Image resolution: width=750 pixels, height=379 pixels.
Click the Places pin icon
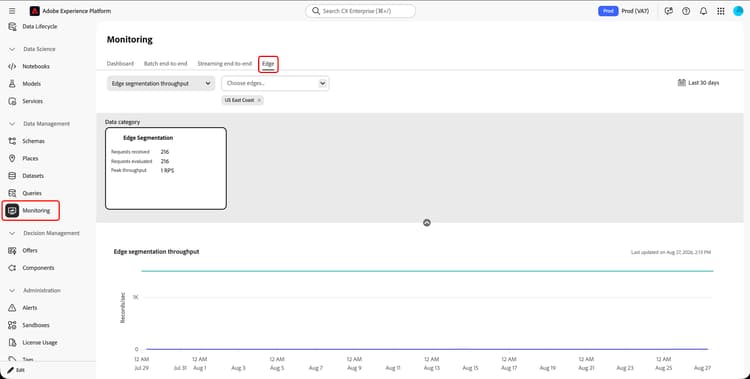click(x=12, y=158)
